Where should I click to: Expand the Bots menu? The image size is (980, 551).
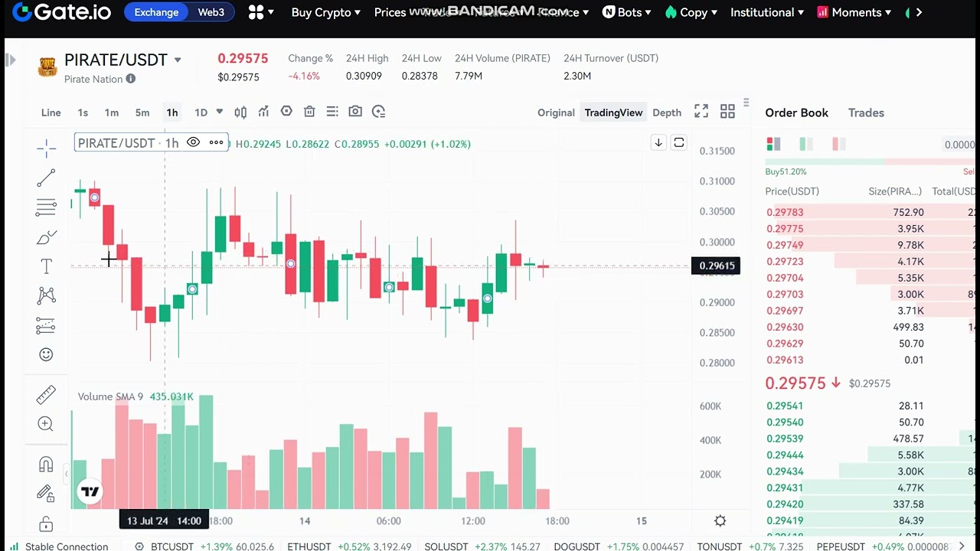(627, 12)
